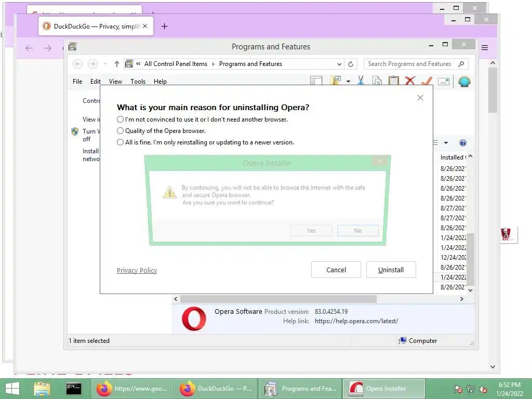Open the File menu

pos(77,82)
